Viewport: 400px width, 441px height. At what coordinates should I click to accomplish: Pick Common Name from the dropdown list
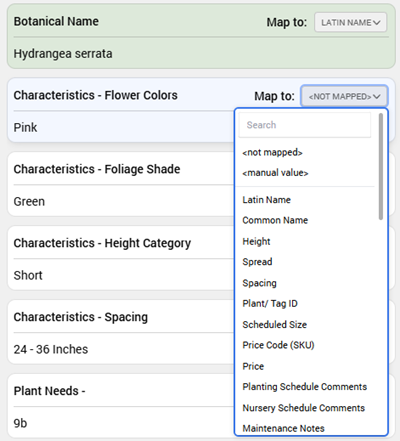tap(275, 220)
